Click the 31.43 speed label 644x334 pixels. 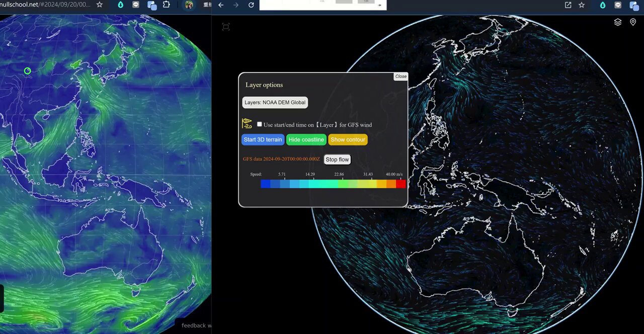(368, 174)
